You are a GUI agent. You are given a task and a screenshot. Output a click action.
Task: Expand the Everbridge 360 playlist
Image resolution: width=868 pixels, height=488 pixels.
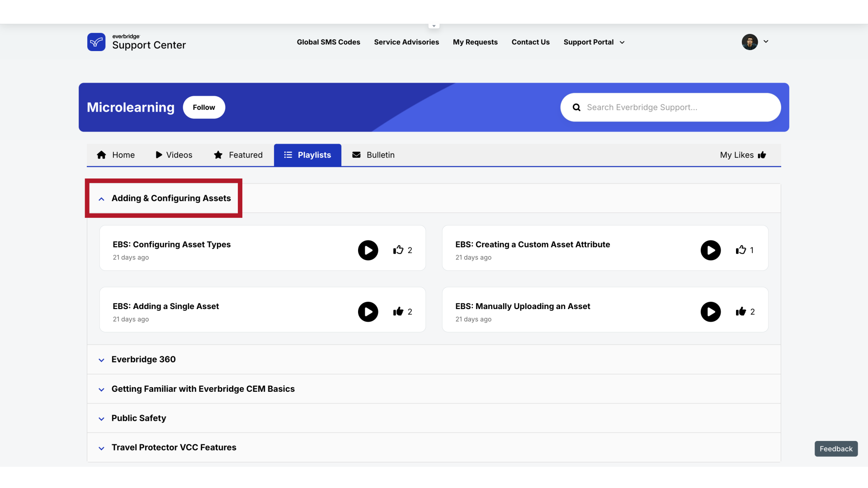pyautogui.click(x=101, y=360)
